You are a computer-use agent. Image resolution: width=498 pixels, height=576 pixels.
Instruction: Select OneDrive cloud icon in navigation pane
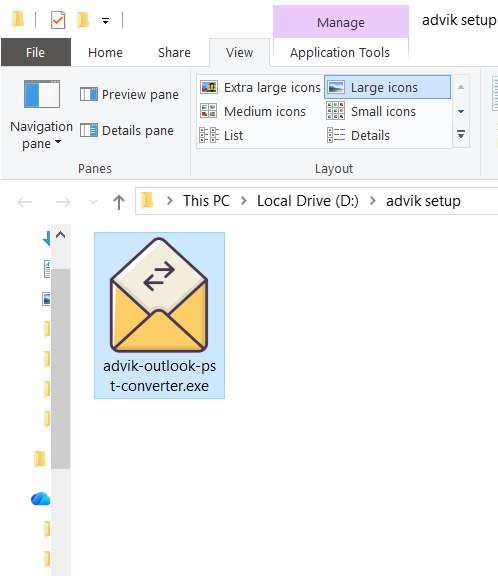coord(40,499)
